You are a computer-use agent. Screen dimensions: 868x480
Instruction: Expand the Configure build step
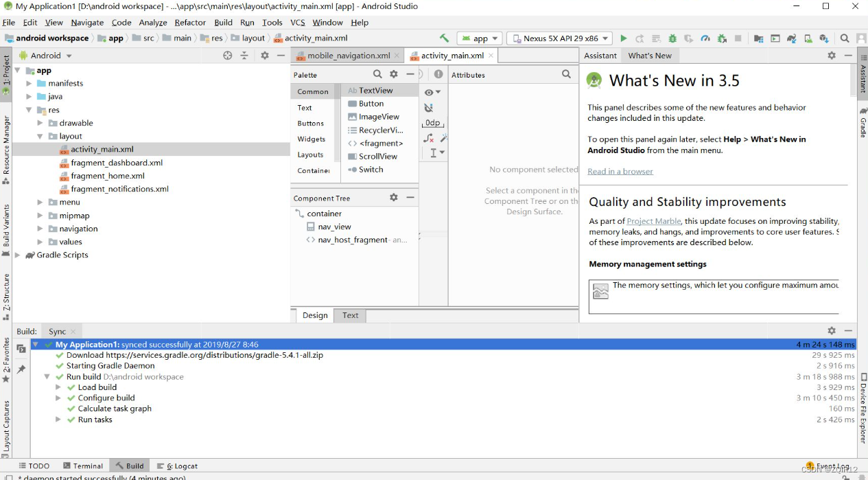pos(58,398)
